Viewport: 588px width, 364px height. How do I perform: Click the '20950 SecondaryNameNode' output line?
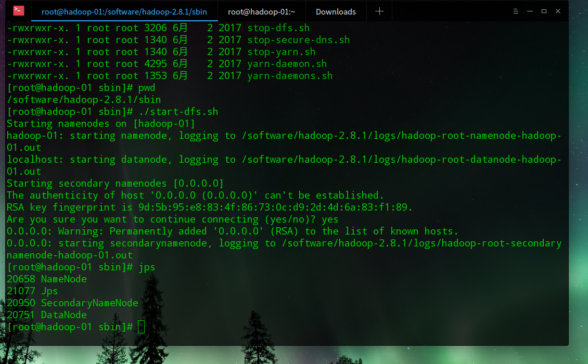pos(72,303)
